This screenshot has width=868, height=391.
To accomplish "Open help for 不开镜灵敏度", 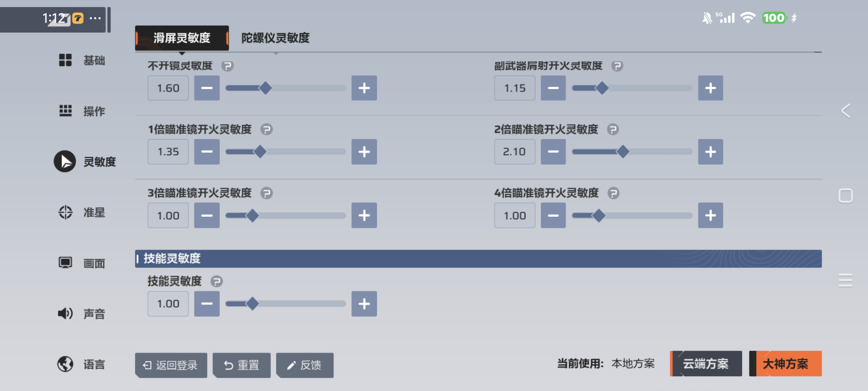I will [228, 66].
